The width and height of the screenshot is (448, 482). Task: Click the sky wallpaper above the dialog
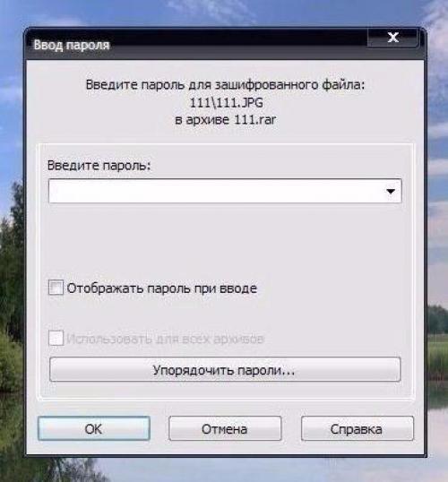click(x=224, y=13)
